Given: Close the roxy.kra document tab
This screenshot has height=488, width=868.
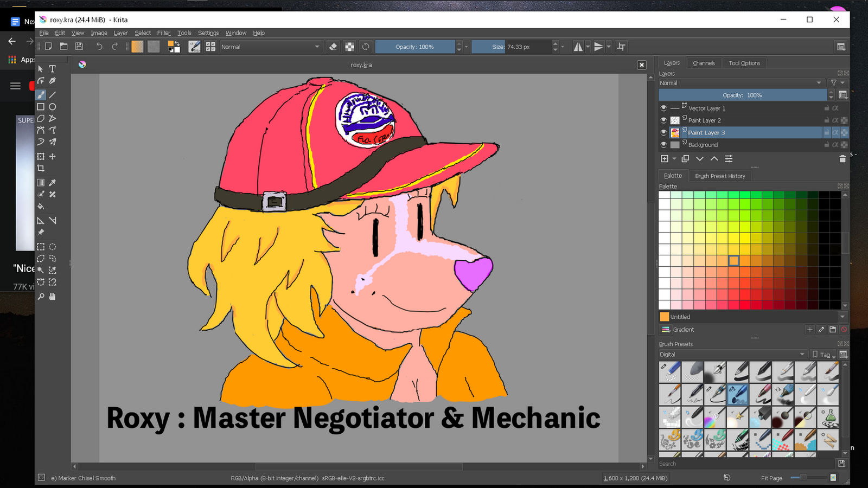Looking at the screenshot, I should [642, 65].
